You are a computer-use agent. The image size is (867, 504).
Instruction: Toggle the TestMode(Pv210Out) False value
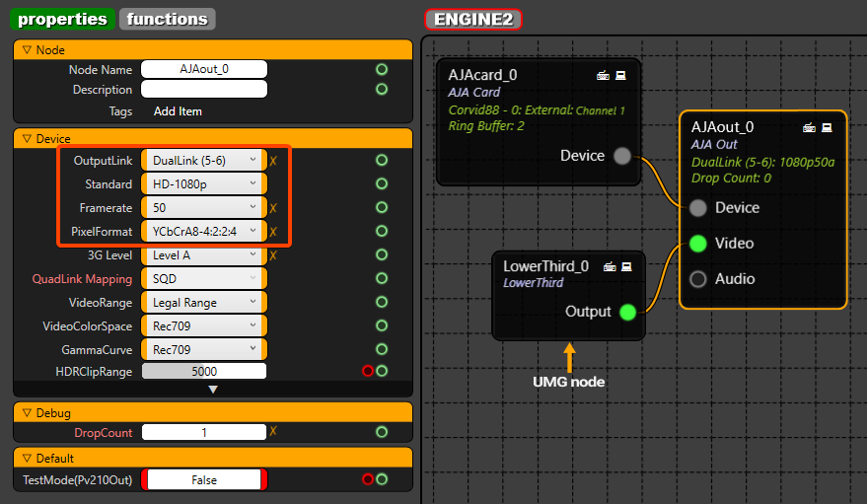[204, 480]
